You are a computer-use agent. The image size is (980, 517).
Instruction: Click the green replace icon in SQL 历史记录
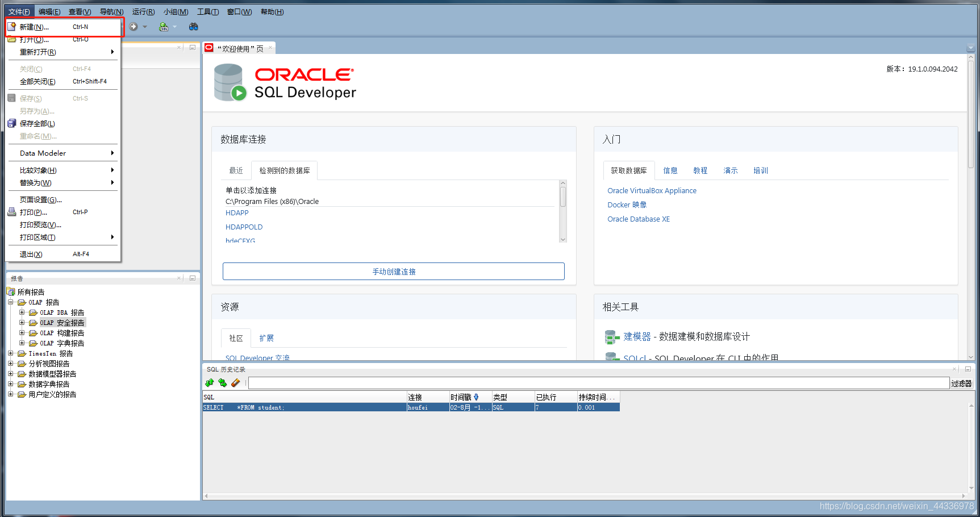tap(222, 383)
